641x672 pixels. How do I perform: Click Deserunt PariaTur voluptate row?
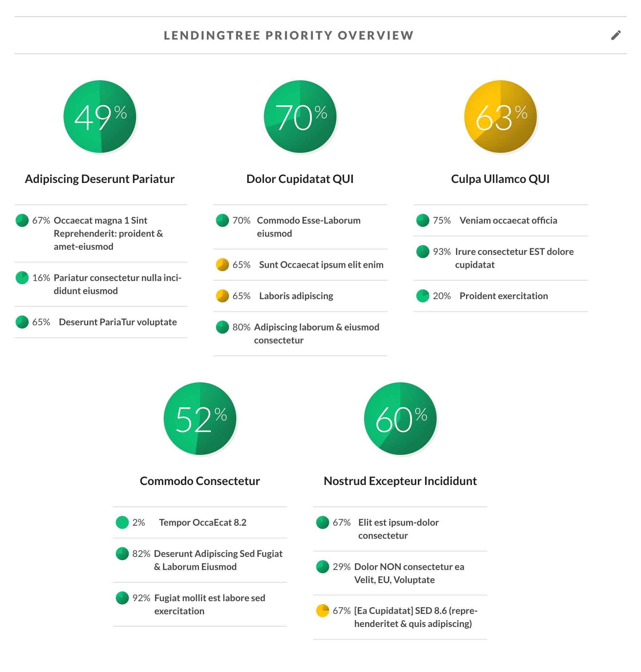click(118, 322)
